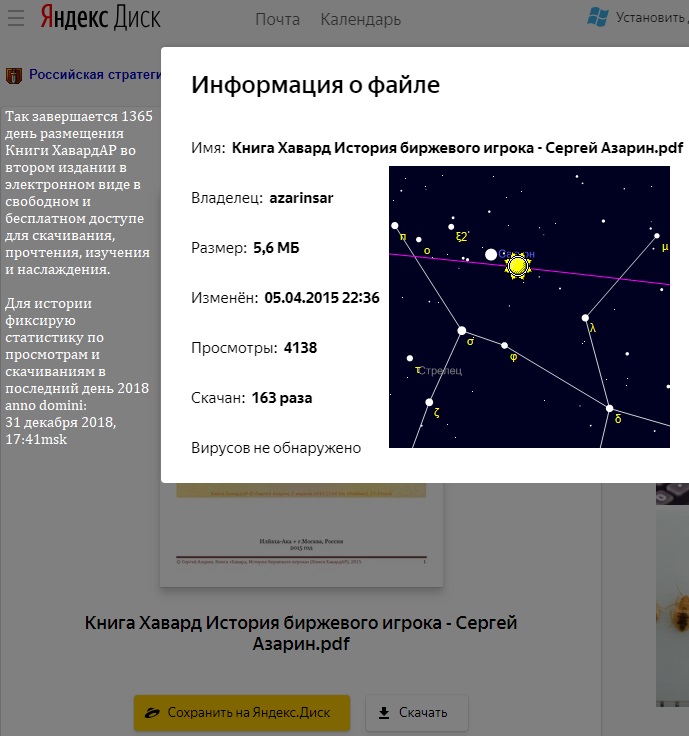
Task: Click the sigma star in Sagittarius constellation
Action: point(462,330)
